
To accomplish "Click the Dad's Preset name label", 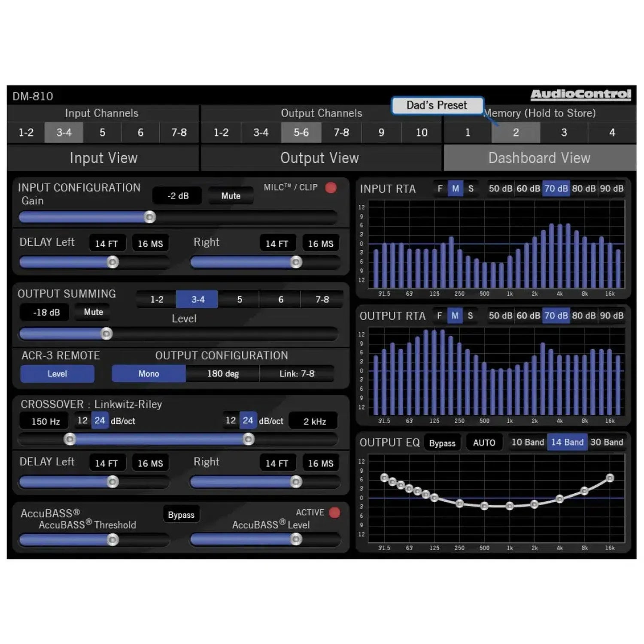I will (437, 106).
